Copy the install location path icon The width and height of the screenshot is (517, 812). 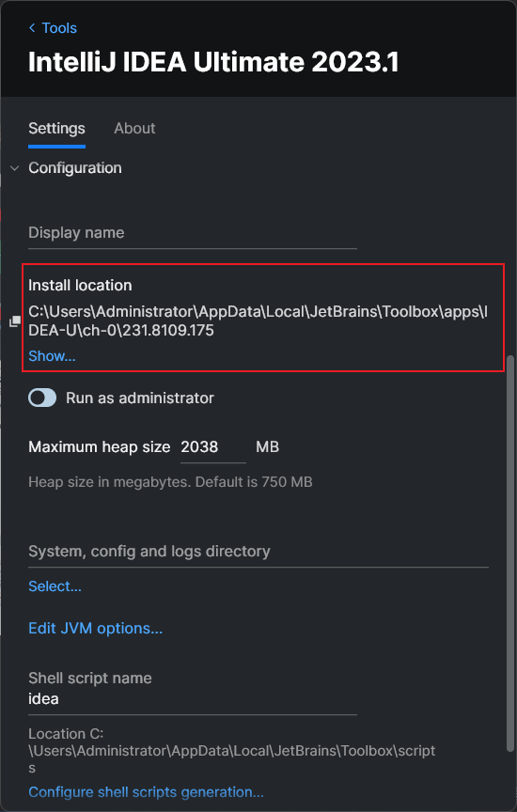[x=15, y=321]
